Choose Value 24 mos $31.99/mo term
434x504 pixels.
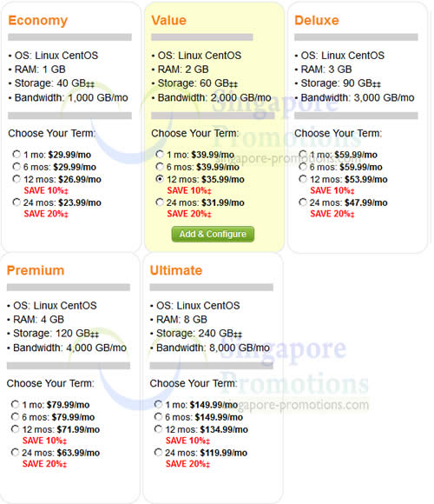click(x=160, y=202)
